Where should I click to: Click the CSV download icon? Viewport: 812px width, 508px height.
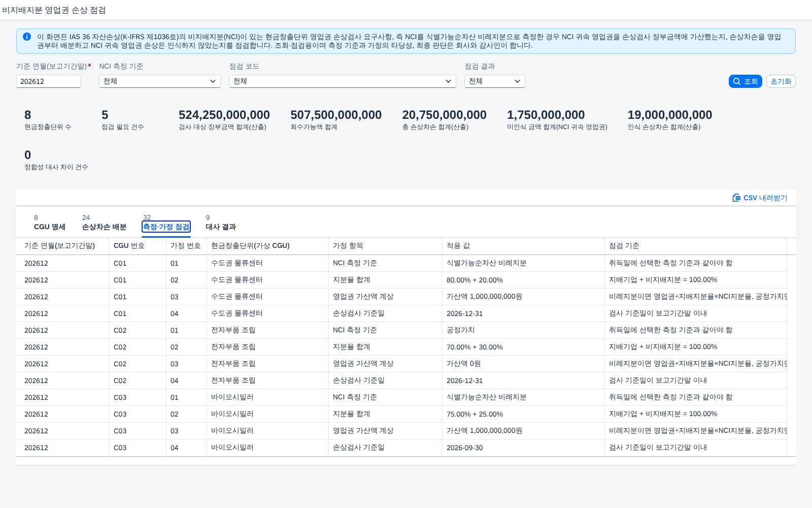pos(736,198)
